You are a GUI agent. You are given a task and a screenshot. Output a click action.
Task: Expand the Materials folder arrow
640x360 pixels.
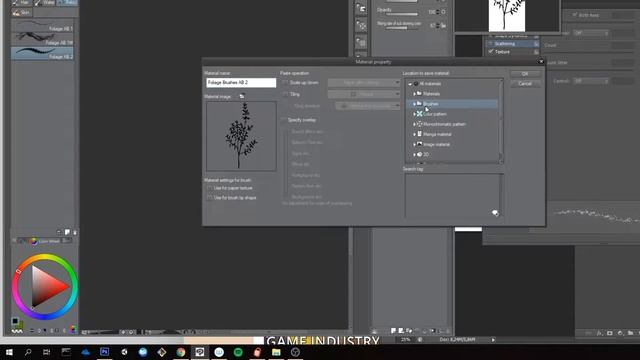(x=414, y=94)
